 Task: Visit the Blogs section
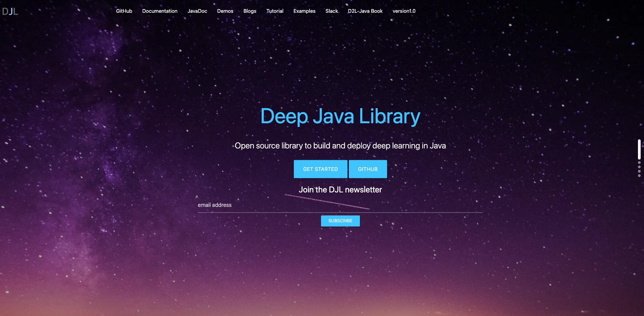[x=250, y=11]
